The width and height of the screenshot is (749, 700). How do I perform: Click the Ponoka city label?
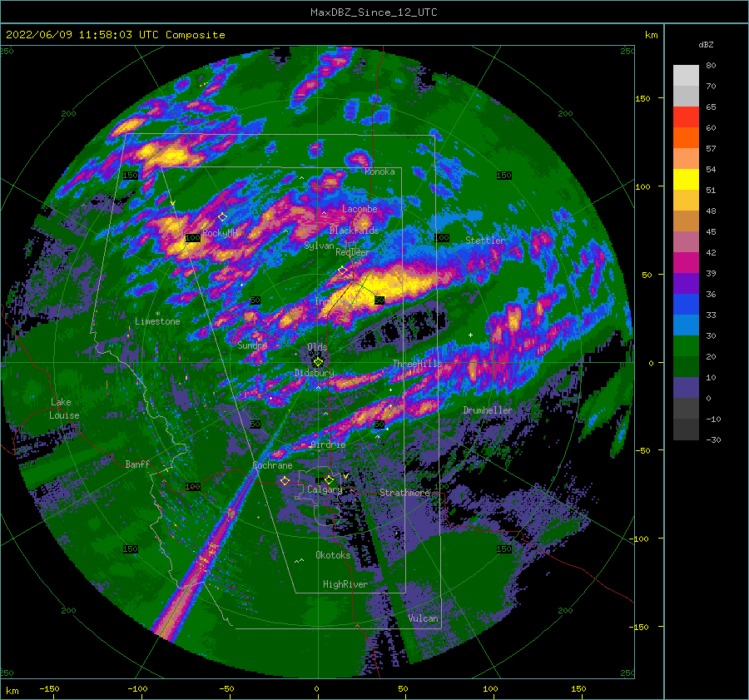[x=379, y=171]
